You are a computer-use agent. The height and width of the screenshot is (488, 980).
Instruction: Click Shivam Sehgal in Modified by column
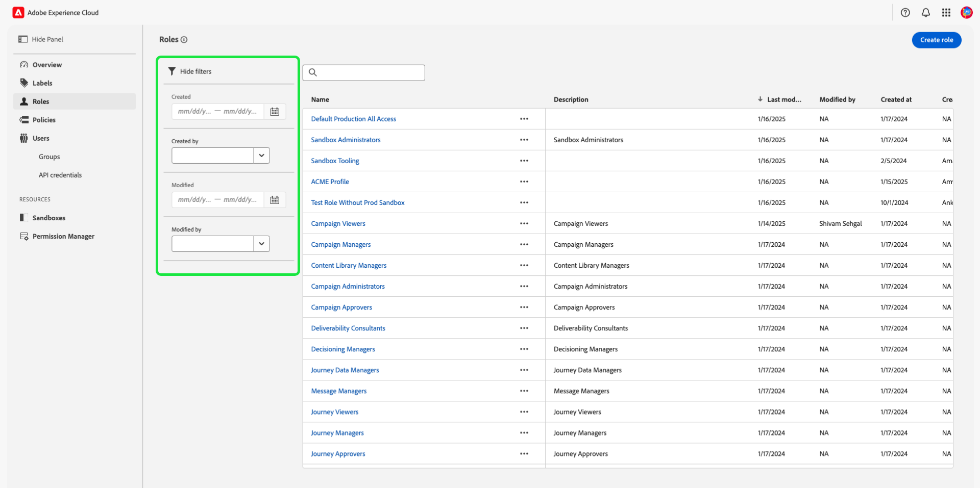840,223
